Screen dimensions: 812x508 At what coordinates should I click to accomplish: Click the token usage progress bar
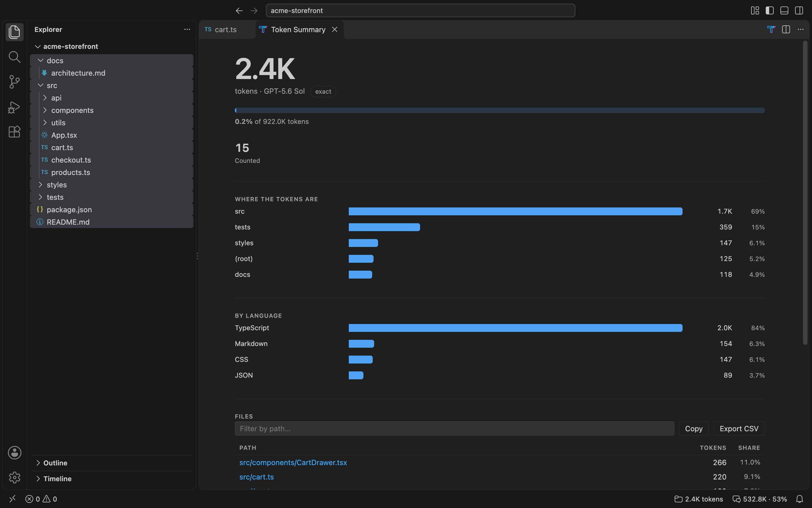500,110
